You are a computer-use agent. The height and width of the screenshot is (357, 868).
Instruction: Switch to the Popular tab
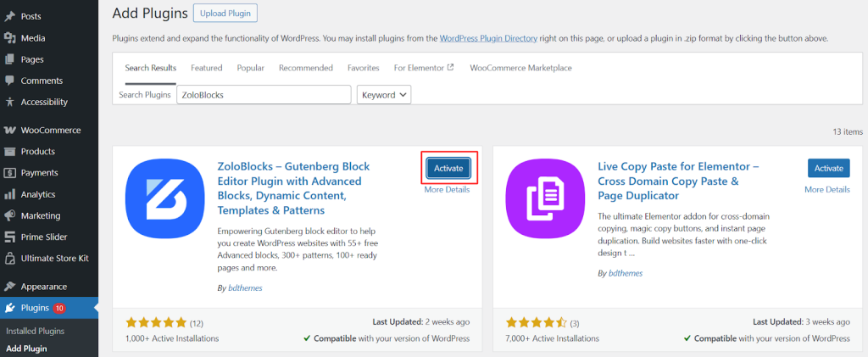pyautogui.click(x=251, y=68)
